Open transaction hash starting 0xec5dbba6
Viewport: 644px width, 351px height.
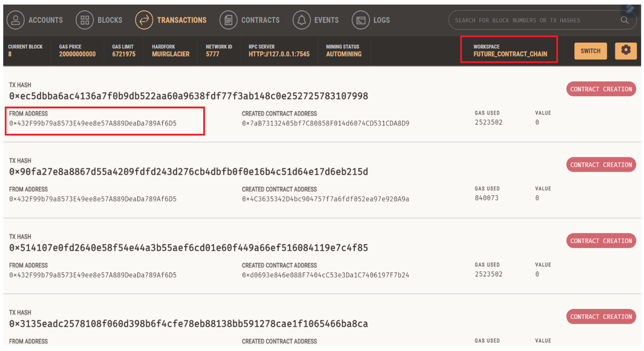[188, 96]
